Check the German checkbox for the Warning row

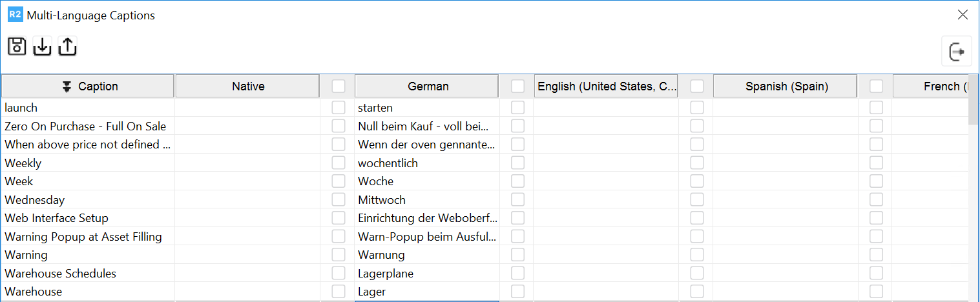pos(517,255)
